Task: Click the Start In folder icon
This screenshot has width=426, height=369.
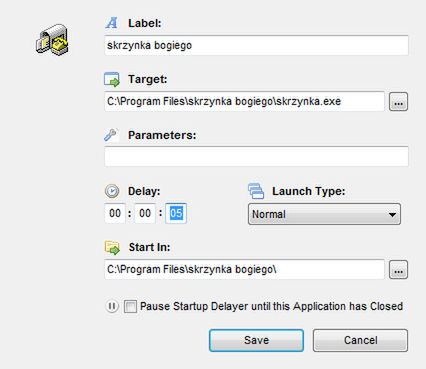Action: tap(112, 247)
